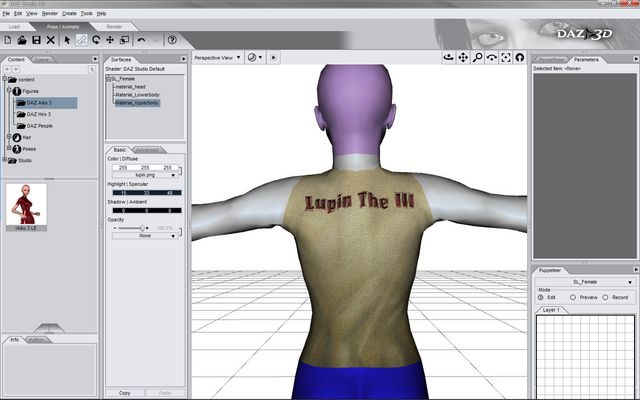640x400 pixels.
Task: Click the Color Diffuse RGB value field
Action: coord(145,167)
